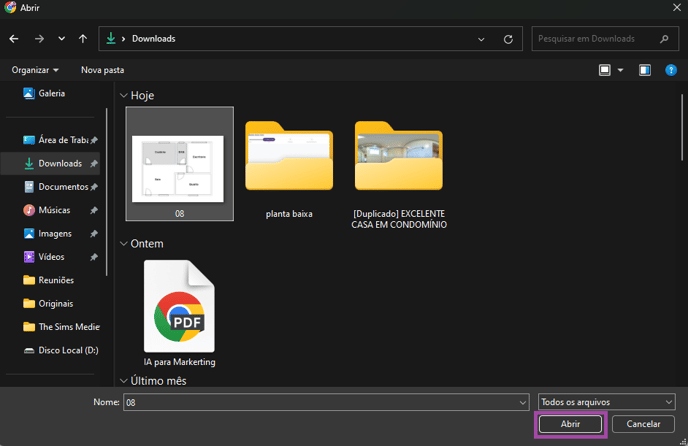Open the Help question mark icon
The image size is (688, 446).
(671, 70)
